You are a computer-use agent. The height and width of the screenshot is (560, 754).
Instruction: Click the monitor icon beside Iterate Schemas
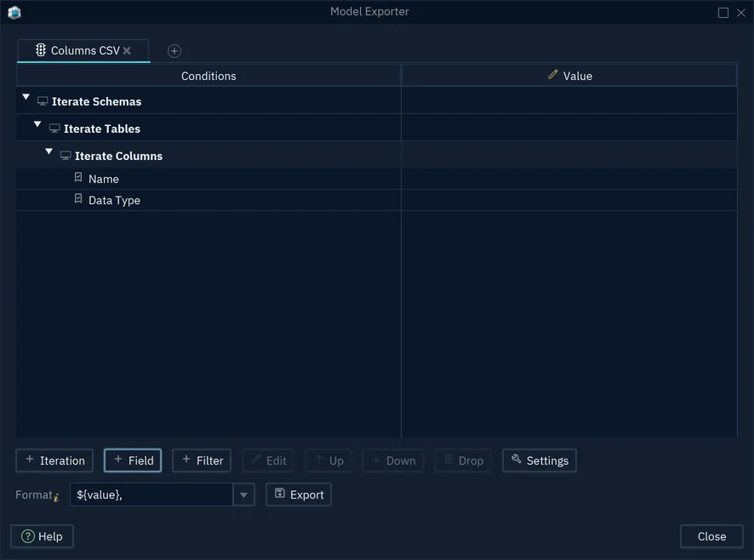click(x=43, y=101)
